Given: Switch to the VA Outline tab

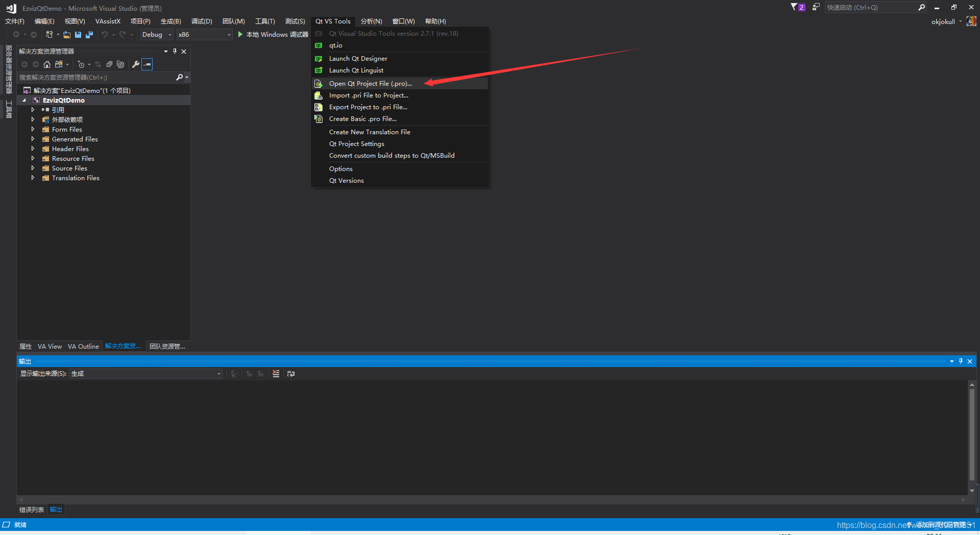Looking at the screenshot, I should (x=83, y=347).
